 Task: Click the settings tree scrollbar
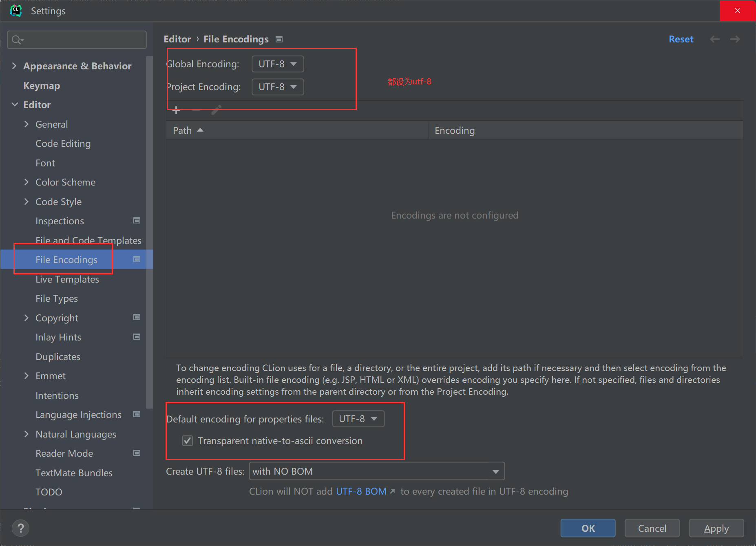click(x=149, y=232)
